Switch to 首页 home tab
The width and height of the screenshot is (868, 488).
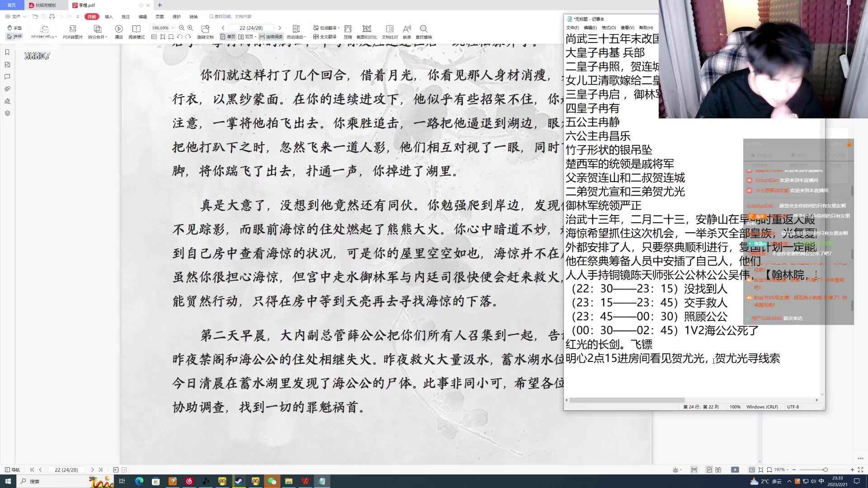12,5
